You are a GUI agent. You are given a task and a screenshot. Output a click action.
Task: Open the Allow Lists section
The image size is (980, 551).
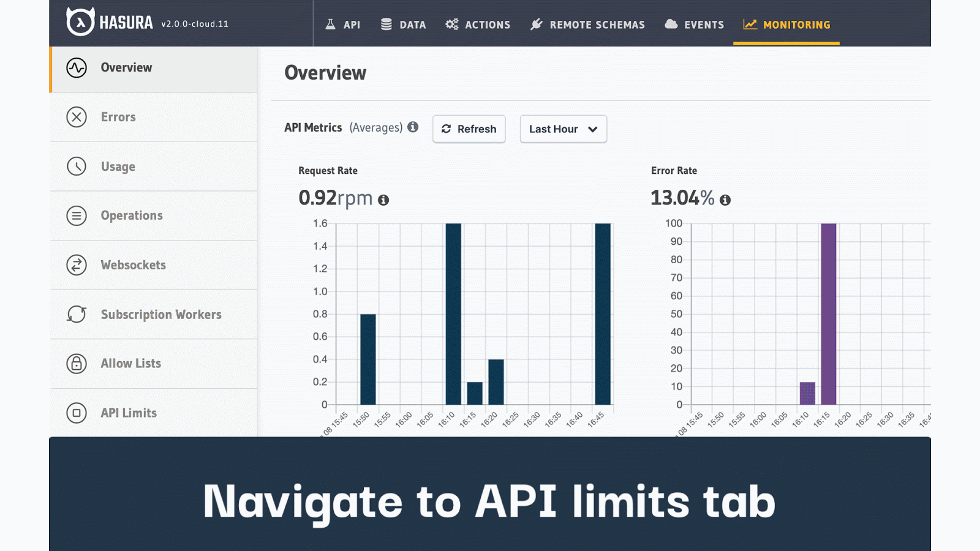pos(153,364)
